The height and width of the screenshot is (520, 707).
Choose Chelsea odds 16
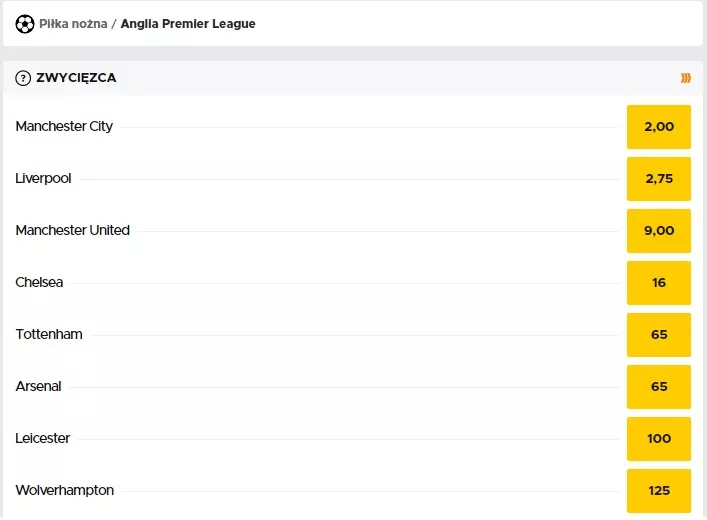[x=659, y=283]
